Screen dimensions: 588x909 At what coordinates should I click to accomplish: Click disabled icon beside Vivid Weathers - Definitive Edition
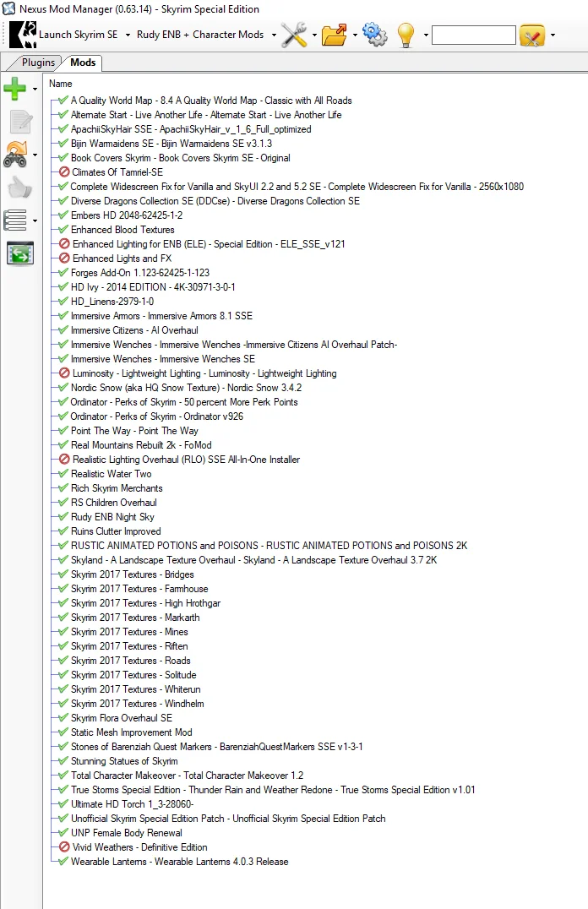(x=64, y=847)
